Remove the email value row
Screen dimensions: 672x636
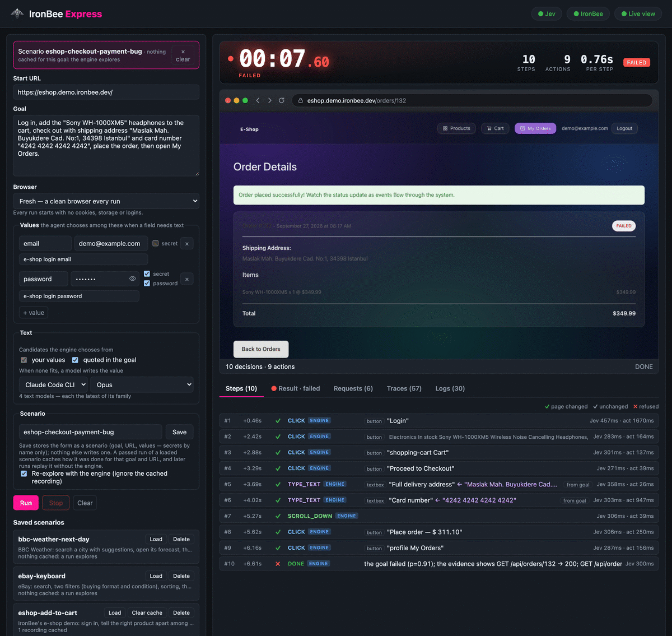click(187, 244)
